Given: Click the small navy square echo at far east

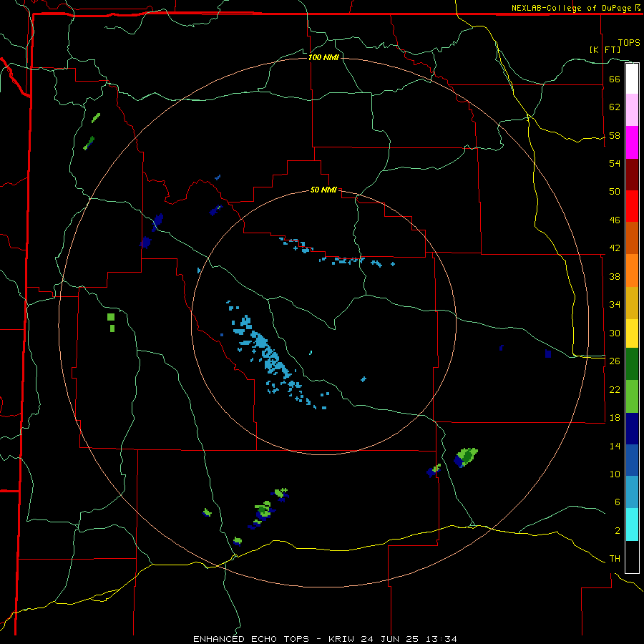Looking at the screenshot, I should [x=548, y=353].
